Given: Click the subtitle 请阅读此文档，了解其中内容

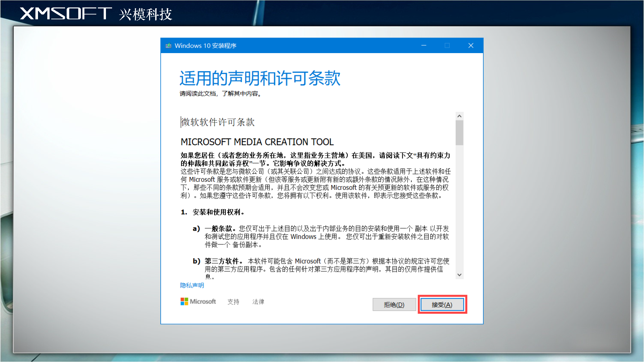Looking at the screenshot, I should click(220, 94).
